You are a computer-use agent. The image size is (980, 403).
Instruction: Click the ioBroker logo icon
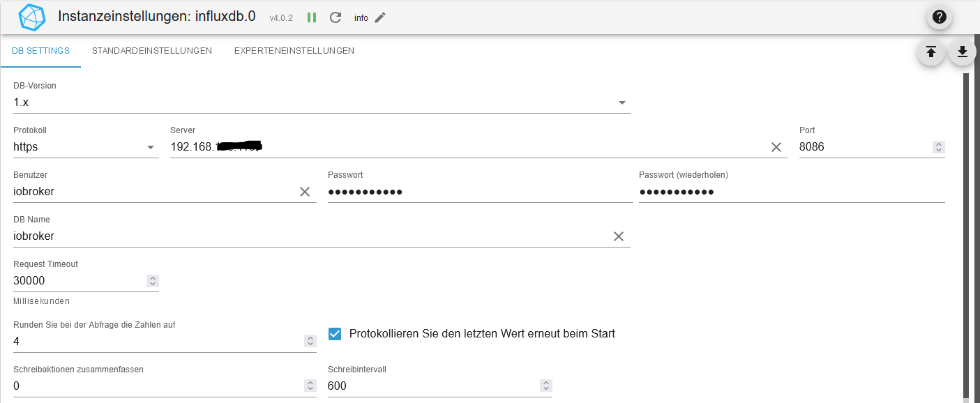click(x=31, y=17)
